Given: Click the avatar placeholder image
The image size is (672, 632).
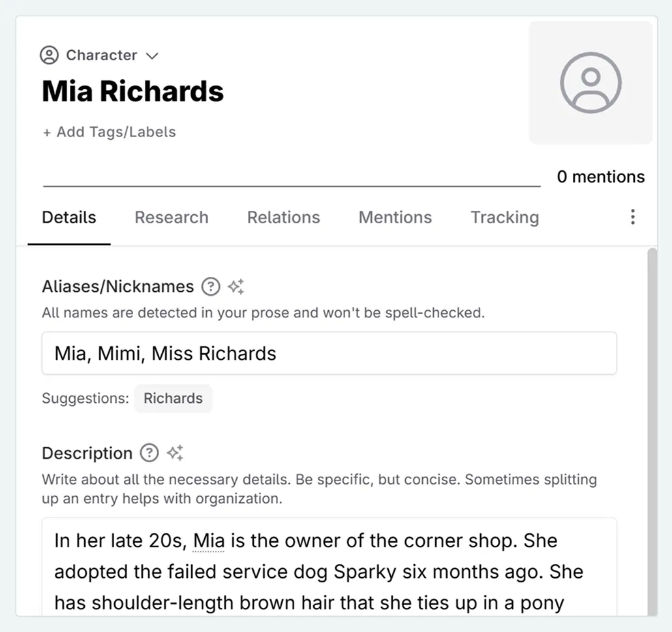Looking at the screenshot, I should [590, 82].
